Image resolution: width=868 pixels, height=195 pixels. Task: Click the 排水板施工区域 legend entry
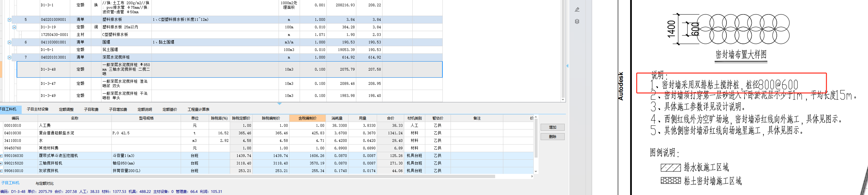coord(706,167)
